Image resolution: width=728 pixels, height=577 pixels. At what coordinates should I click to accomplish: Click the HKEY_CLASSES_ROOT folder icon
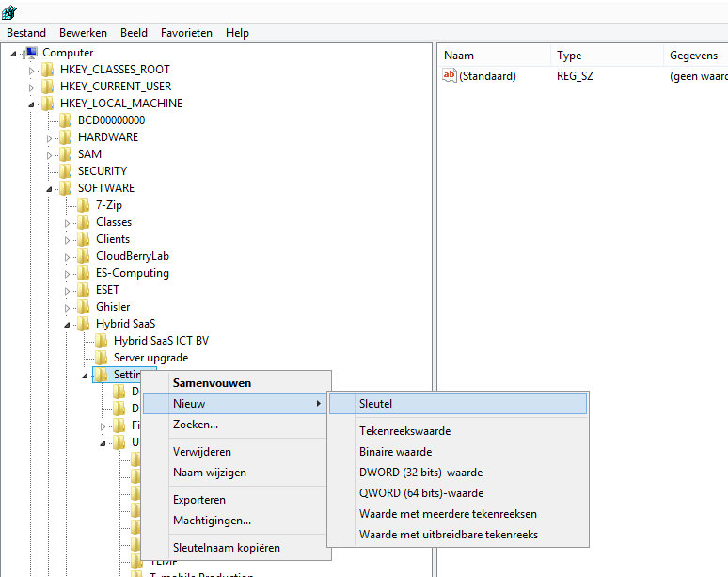(x=48, y=70)
